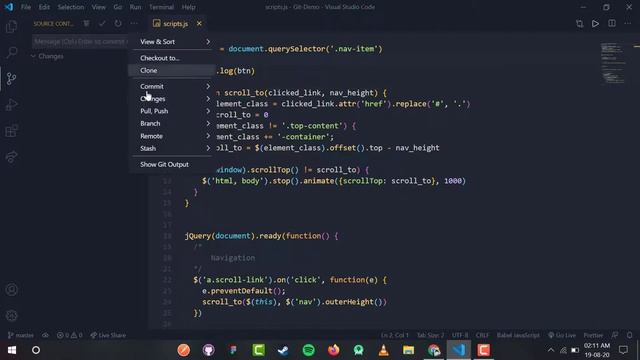Click the feedback icon in status bar

click(615, 335)
